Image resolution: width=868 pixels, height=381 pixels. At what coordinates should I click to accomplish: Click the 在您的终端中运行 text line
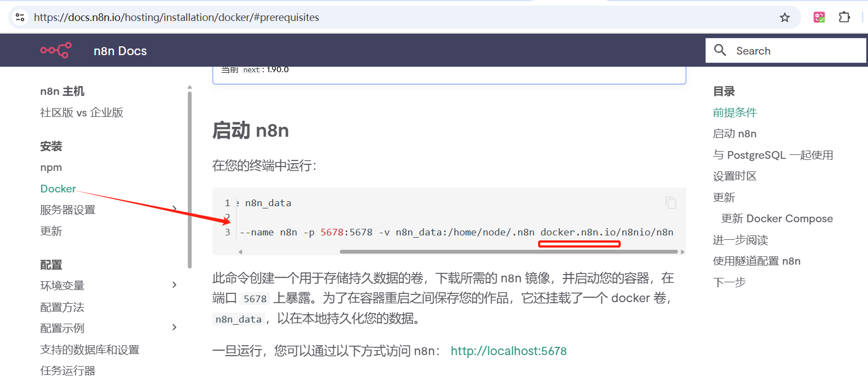tap(264, 165)
